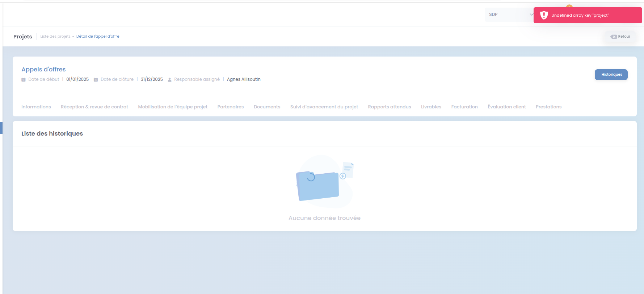
Task: Click the calendar icon beside Date de début
Action: pyautogui.click(x=24, y=79)
